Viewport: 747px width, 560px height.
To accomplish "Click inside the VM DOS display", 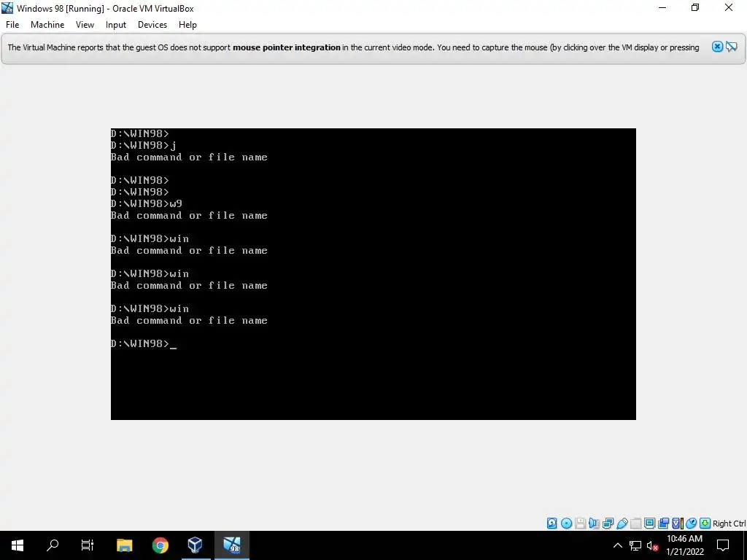I will click(373, 274).
